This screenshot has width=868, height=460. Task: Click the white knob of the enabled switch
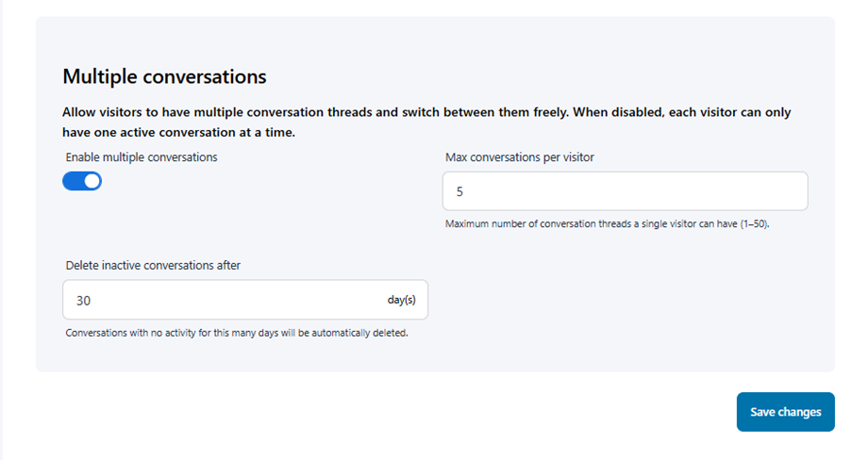(x=92, y=181)
